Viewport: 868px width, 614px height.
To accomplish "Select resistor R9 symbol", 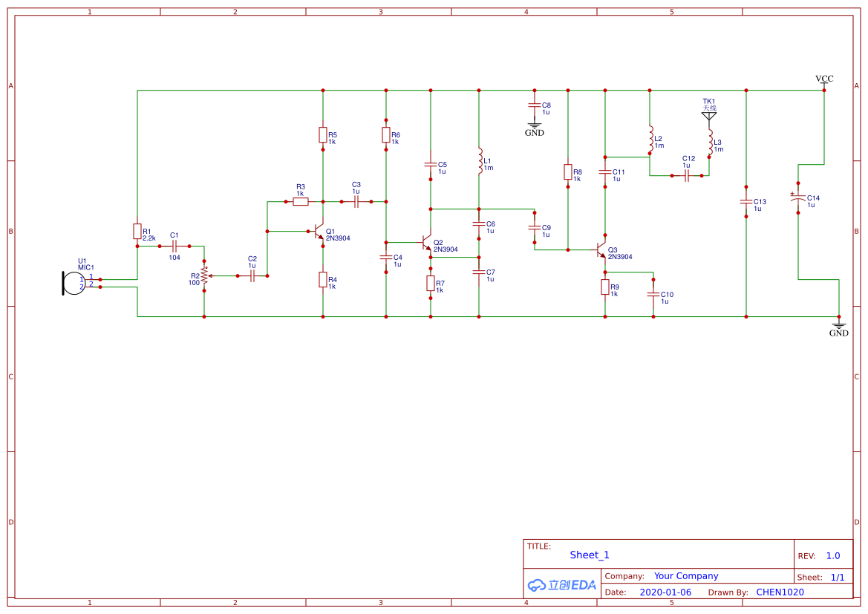I will click(x=605, y=287).
